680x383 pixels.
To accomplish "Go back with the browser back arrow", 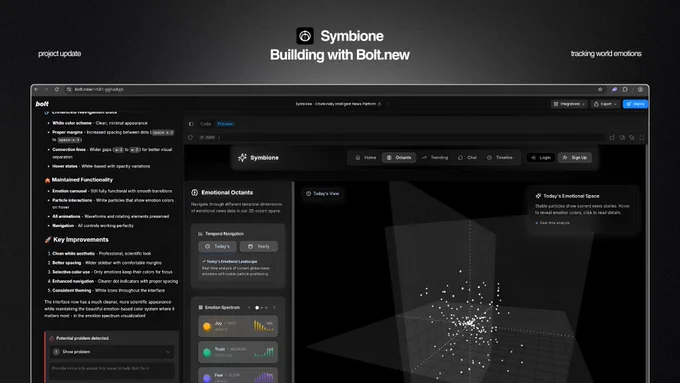I will point(36,89).
